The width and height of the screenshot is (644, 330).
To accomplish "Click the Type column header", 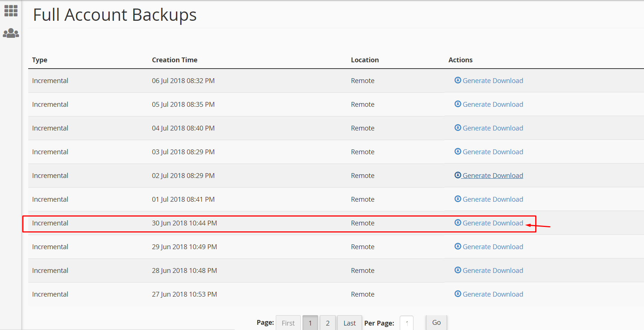I will click(40, 60).
